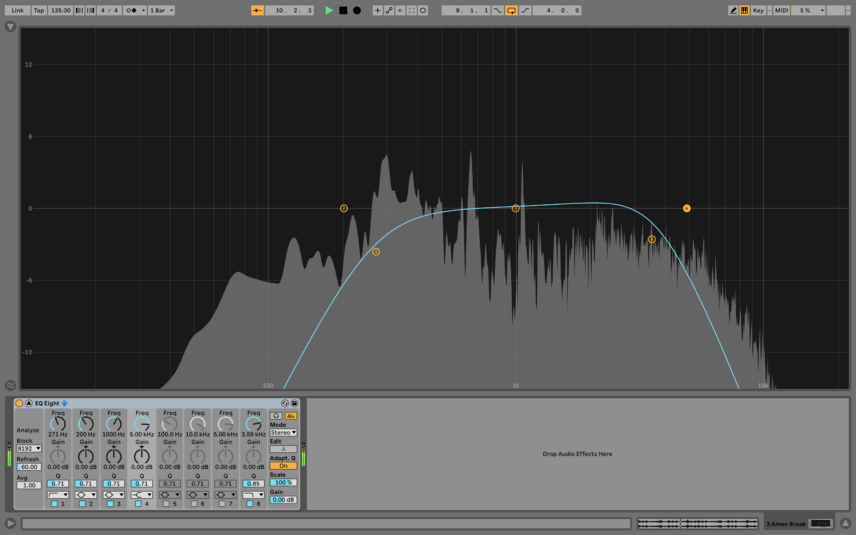856x535 pixels.
Task: Click the triangle icon beside 3 Amen Break
Action: coord(845,523)
